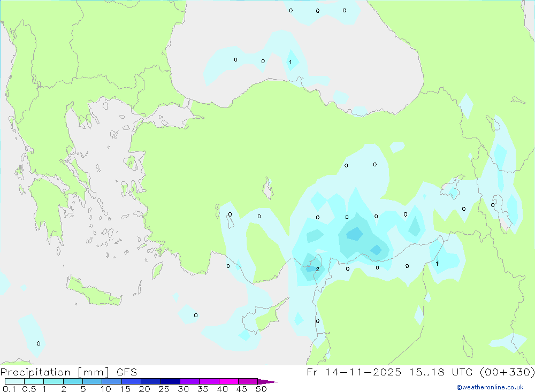Click the '(00+330)' forecast offset text
Viewport: 535px width, 392px height.
(x=507, y=372)
